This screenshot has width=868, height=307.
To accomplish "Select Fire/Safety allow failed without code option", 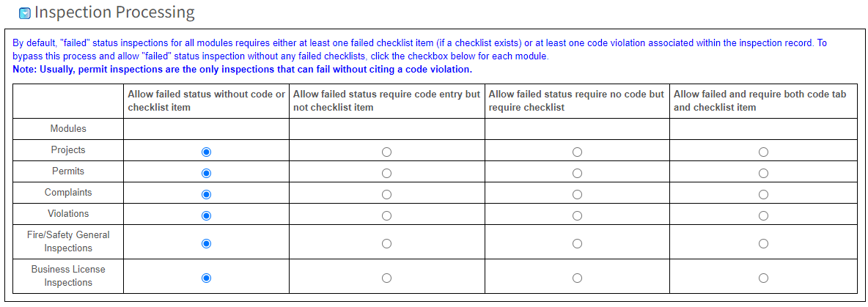I will point(207,243).
